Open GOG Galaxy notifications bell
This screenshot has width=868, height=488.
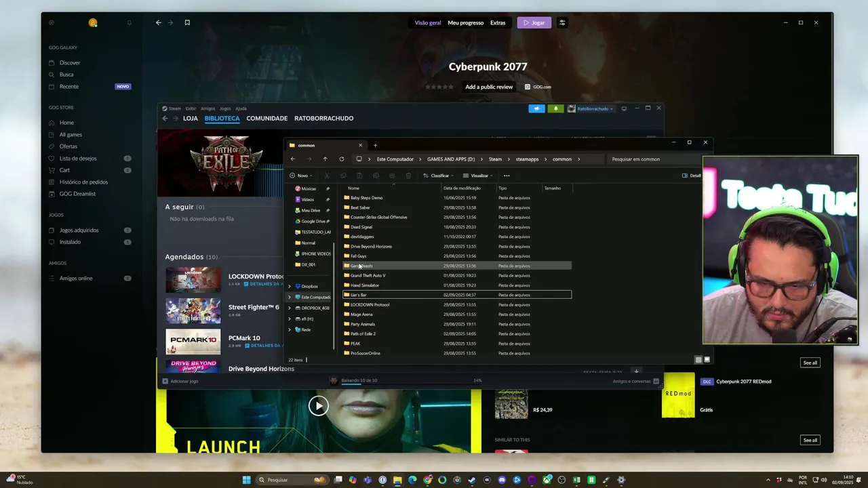130,22
